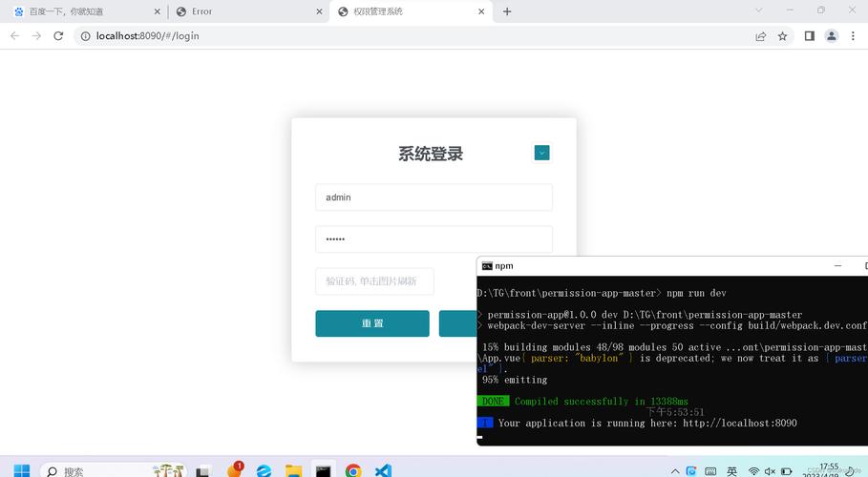The image size is (868, 477).
Task: Open the Chrome three-dot menu
Action: coord(853,36)
